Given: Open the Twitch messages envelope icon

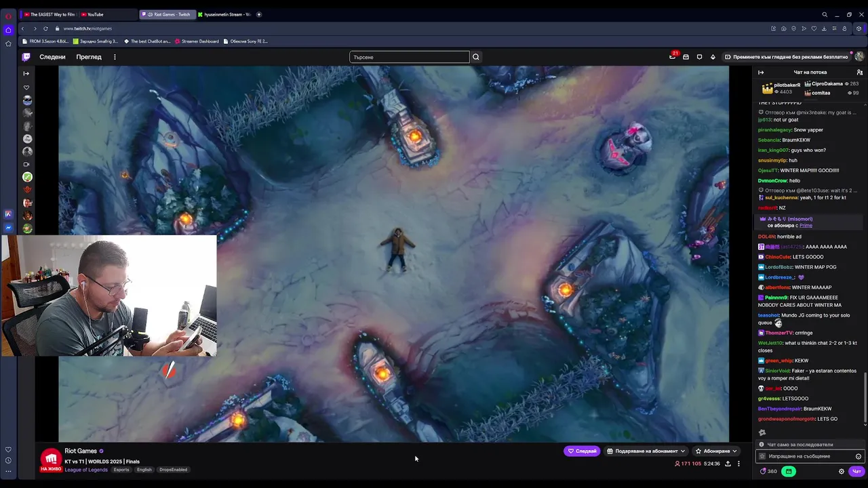Looking at the screenshot, I should tap(686, 57).
